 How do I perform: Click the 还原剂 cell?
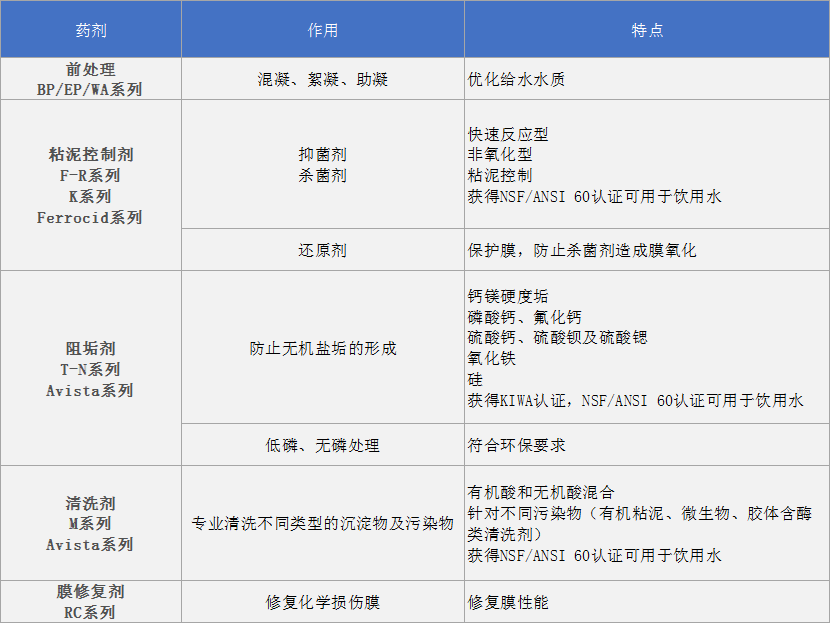(320, 250)
